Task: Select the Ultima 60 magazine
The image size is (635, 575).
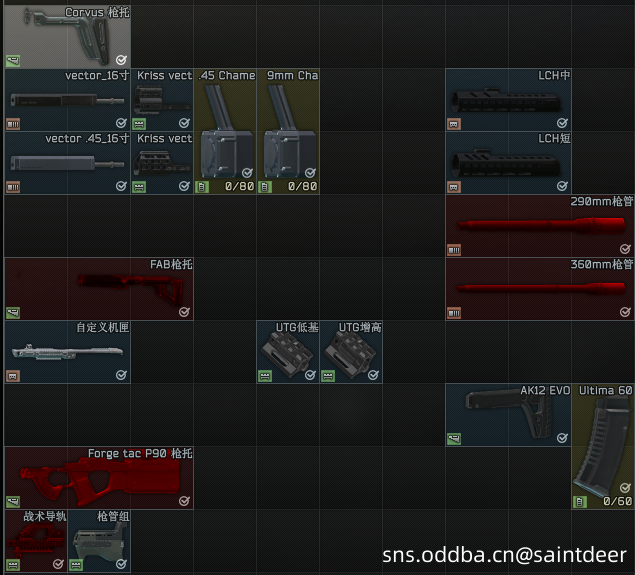Action: (x=603, y=446)
